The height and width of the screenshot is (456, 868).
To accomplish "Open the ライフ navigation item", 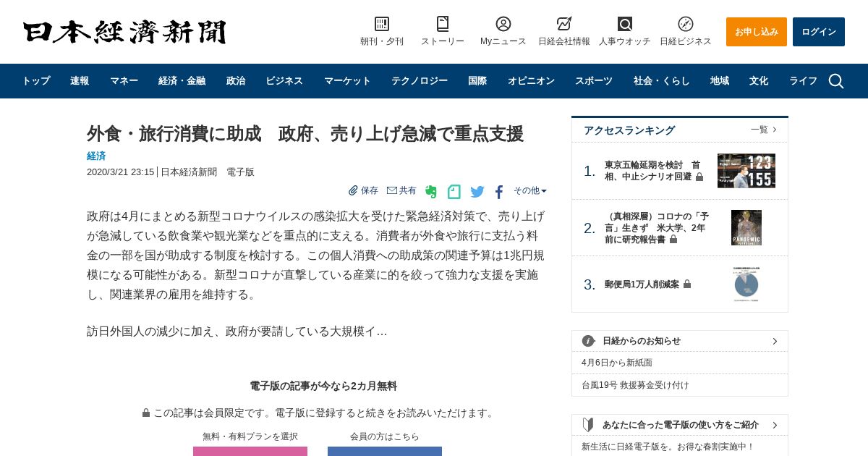I will tap(803, 81).
